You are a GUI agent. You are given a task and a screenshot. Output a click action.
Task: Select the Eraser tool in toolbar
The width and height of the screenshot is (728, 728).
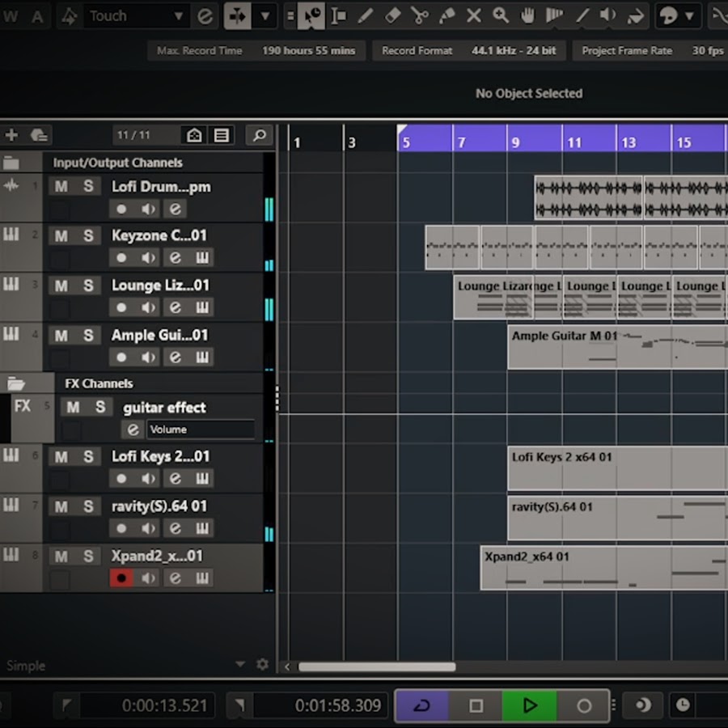coord(392,15)
